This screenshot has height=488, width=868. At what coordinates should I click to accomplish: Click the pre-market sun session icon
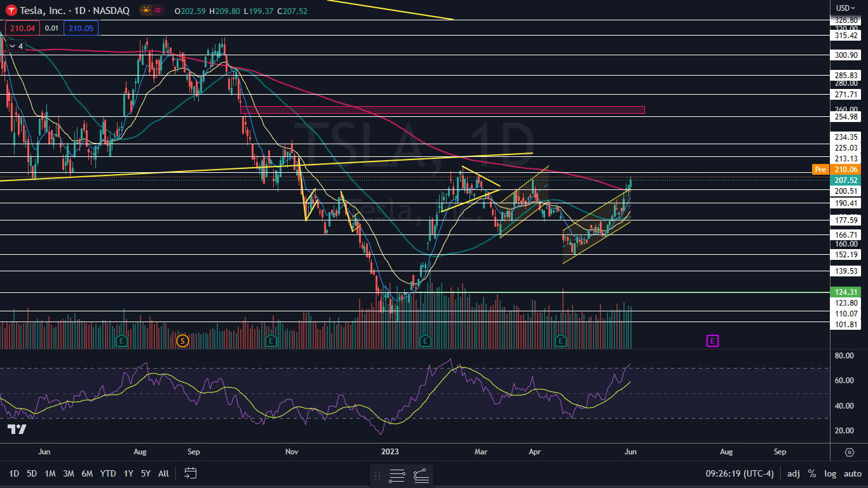[x=146, y=10]
